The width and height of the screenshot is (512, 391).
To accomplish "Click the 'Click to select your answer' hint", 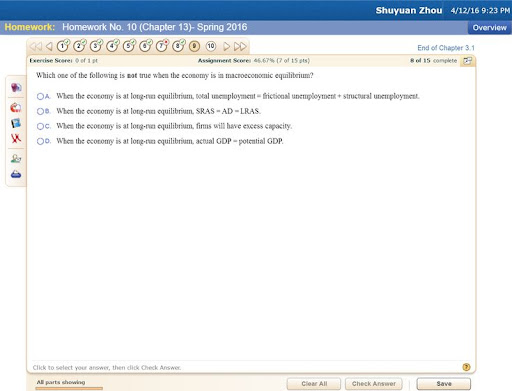I will click(x=107, y=368).
